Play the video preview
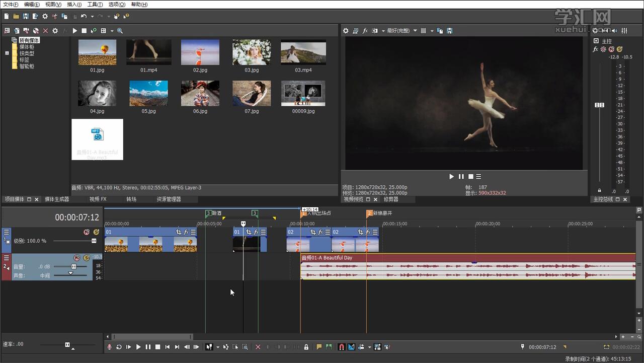Viewport: 644px width, 363px height. [x=451, y=177]
